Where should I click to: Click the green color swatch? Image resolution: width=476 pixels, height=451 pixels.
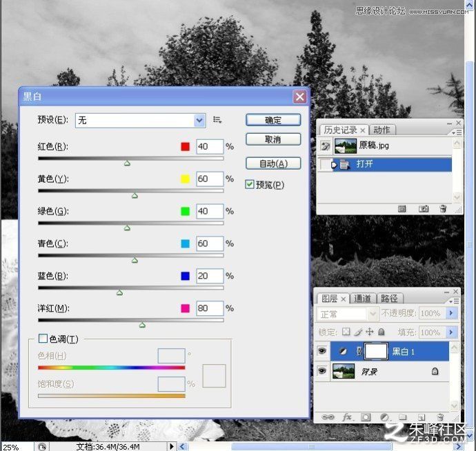tap(185, 211)
